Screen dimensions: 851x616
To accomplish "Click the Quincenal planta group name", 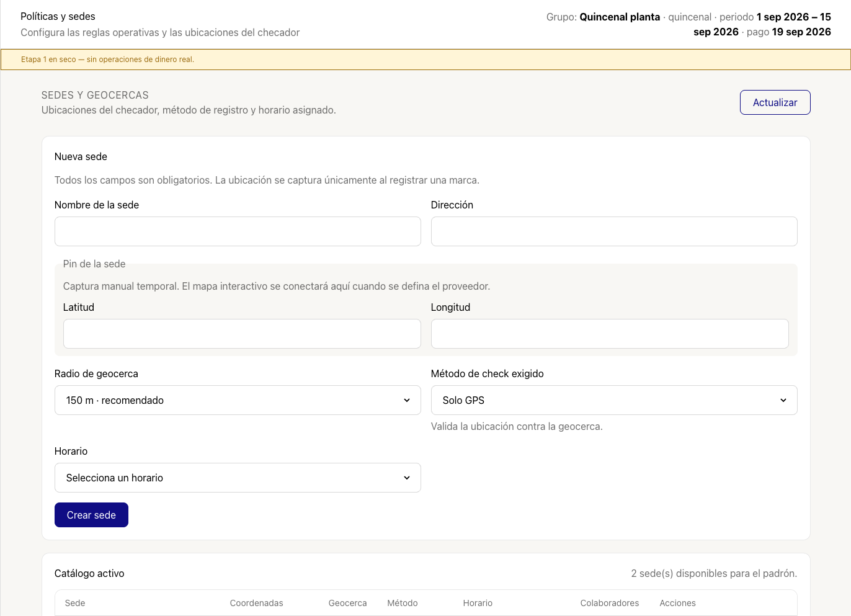I will (620, 17).
